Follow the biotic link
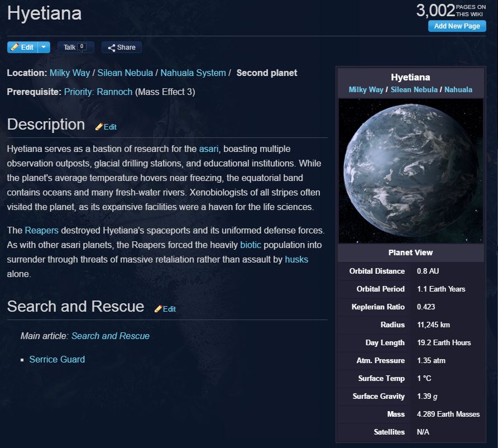 tap(251, 245)
